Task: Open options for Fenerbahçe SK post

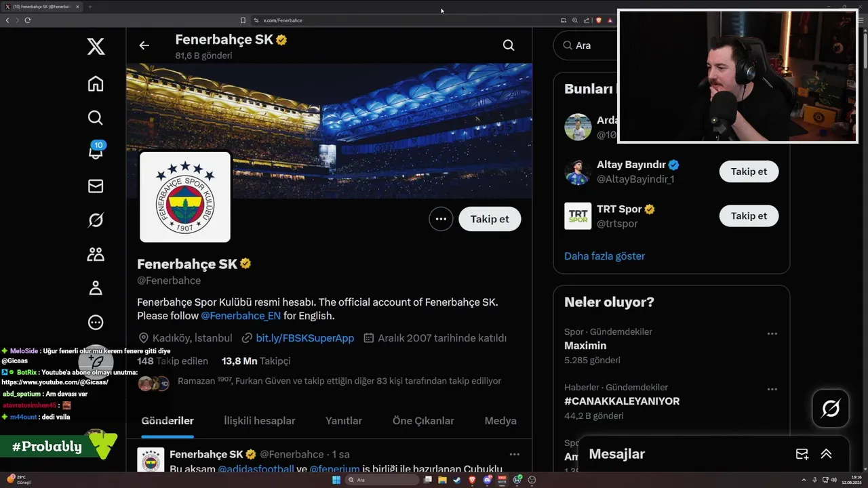Action: click(515, 454)
